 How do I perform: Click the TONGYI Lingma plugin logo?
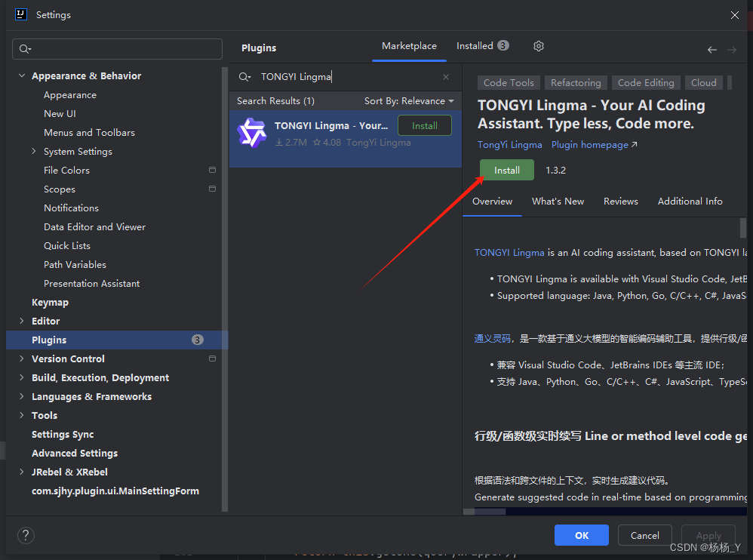tap(252, 133)
